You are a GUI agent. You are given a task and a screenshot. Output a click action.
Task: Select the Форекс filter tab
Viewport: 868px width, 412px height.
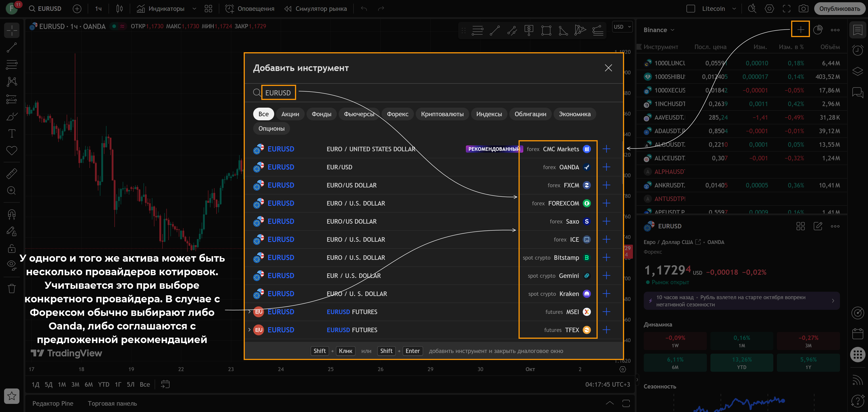[x=397, y=114]
